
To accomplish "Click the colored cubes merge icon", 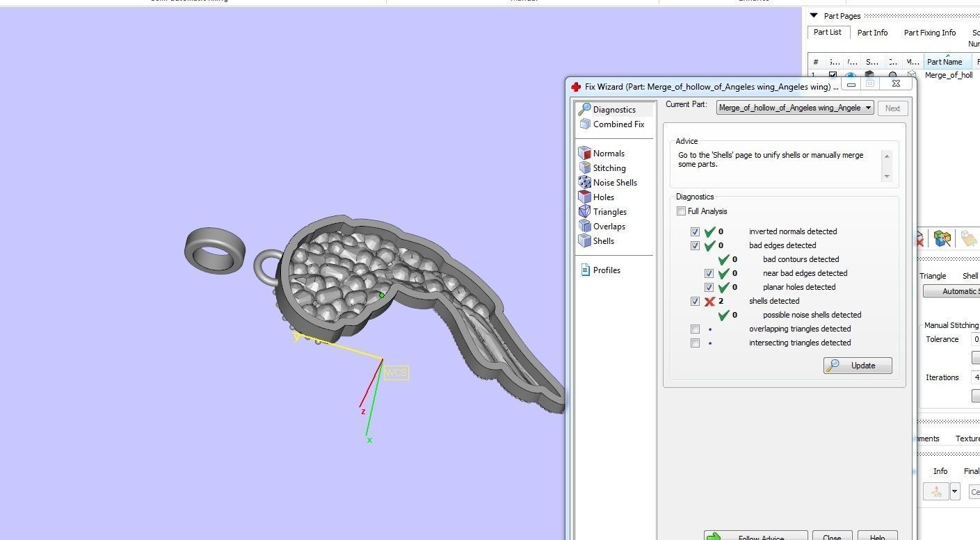I will [x=942, y=238].
